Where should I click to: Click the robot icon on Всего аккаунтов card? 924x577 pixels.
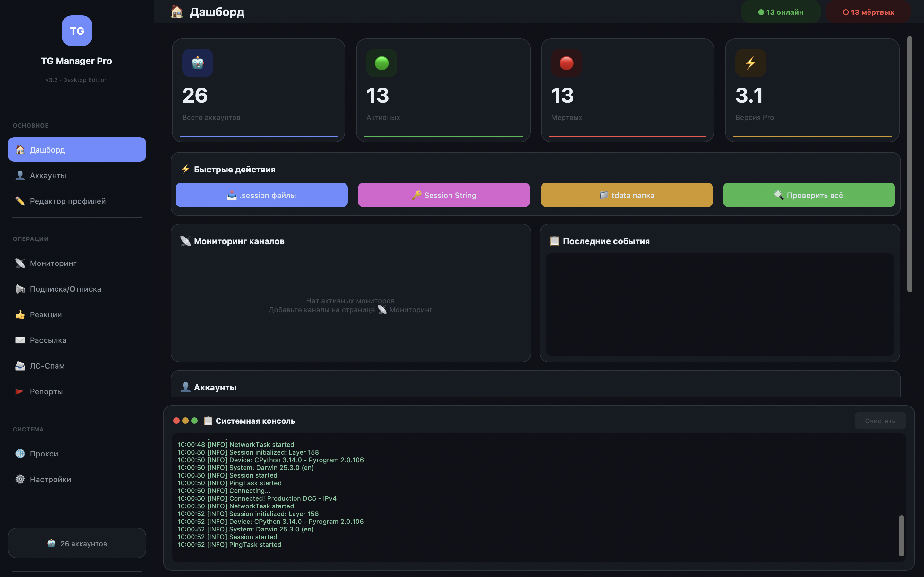[197, 63]
